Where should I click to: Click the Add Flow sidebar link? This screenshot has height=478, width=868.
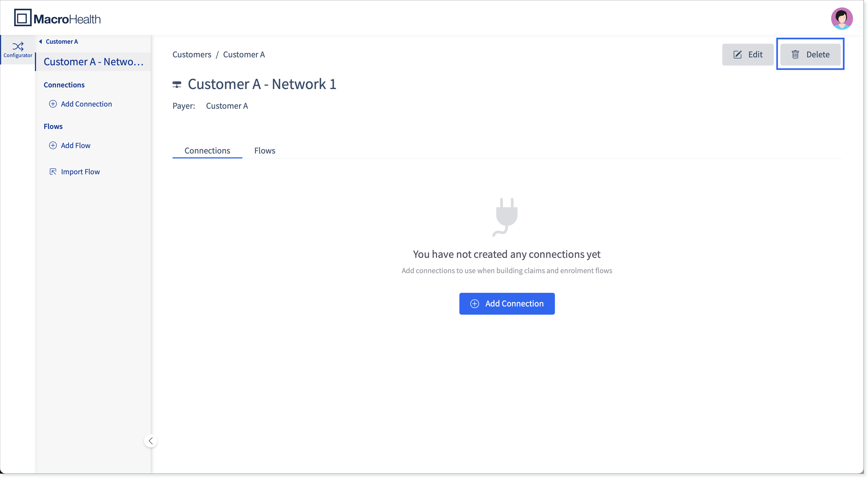[76, 145]
